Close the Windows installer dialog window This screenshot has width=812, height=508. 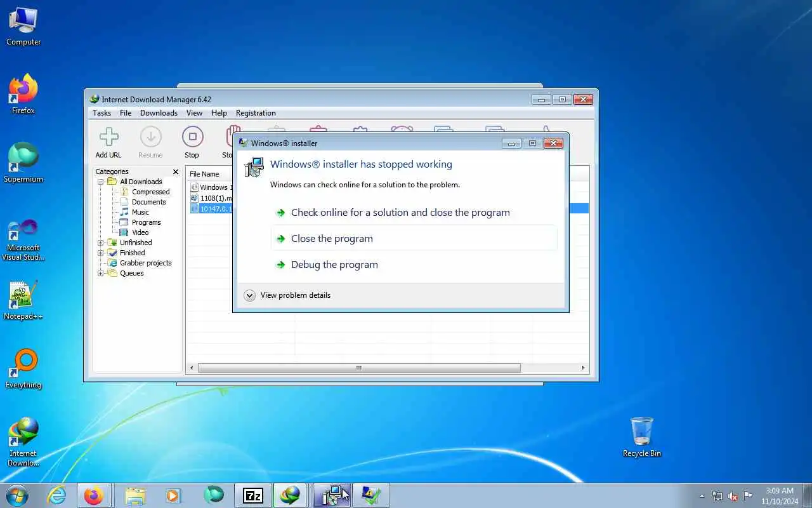(553, 143)
